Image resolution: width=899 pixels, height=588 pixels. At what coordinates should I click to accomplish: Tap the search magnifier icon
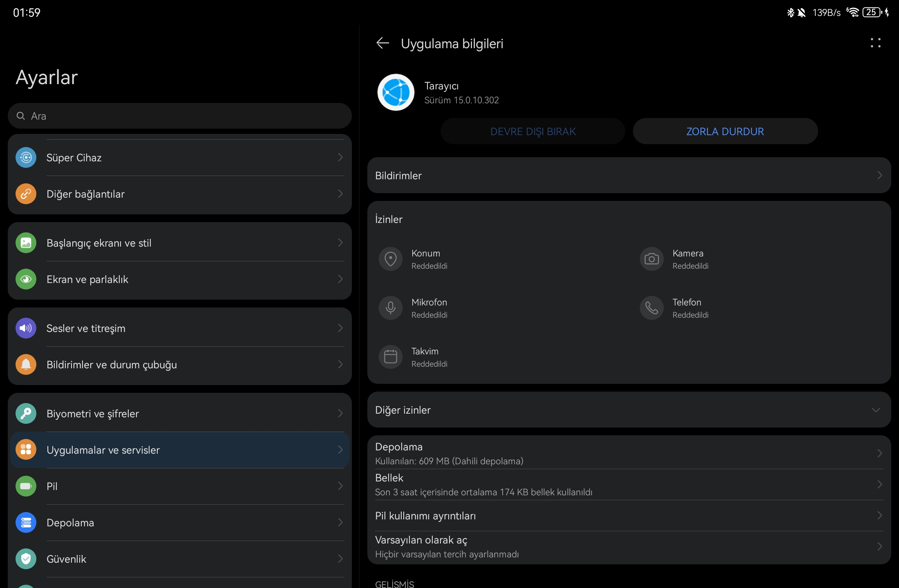pyautogui.click(x=20, y=116)
